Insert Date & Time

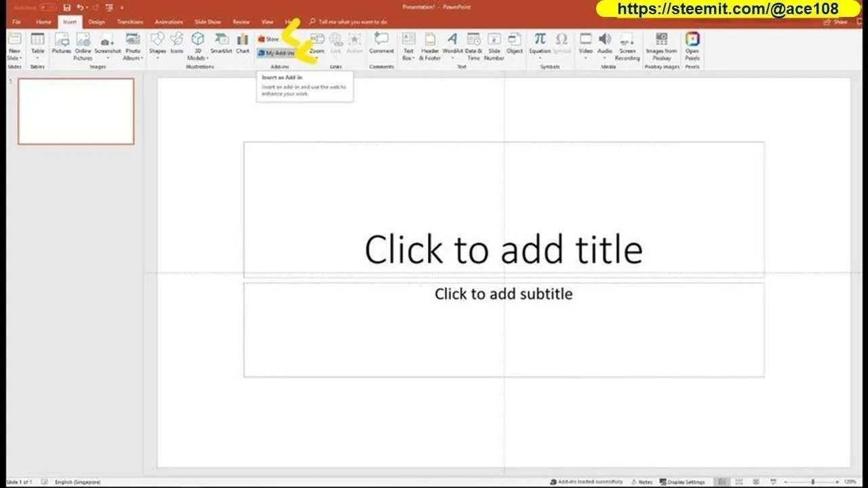(473, 46)
